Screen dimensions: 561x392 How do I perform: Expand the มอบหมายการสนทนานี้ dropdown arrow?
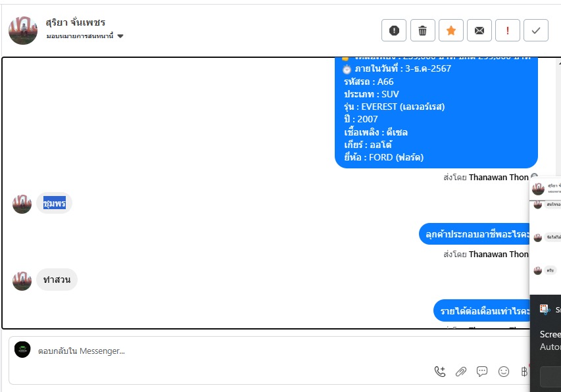(120, 36)
